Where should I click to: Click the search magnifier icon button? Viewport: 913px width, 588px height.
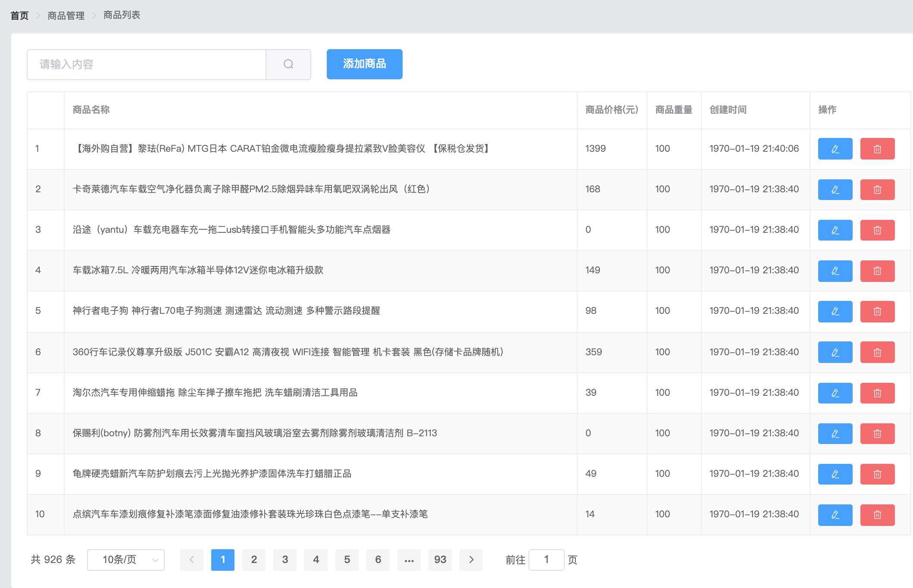point(288,64)
